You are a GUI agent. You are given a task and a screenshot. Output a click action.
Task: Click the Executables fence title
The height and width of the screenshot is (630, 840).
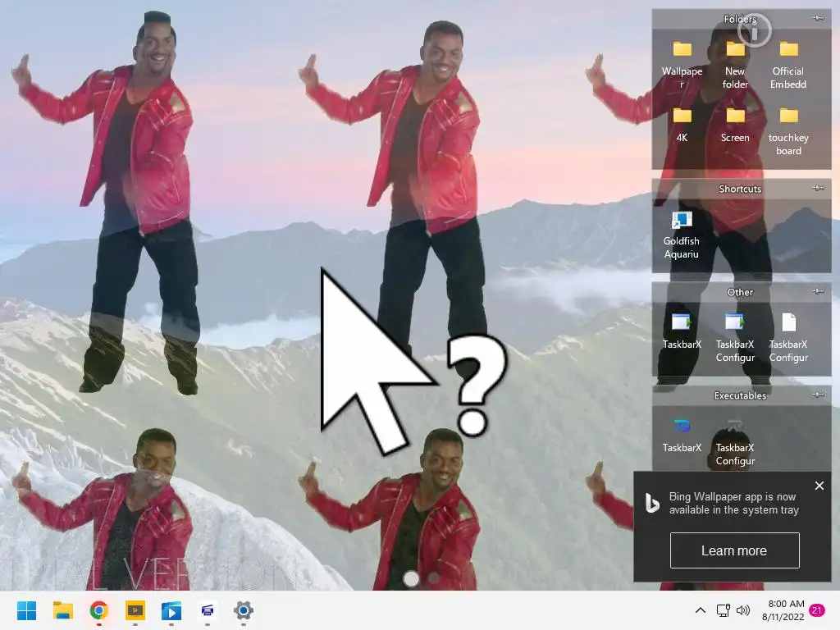[740, 395]
